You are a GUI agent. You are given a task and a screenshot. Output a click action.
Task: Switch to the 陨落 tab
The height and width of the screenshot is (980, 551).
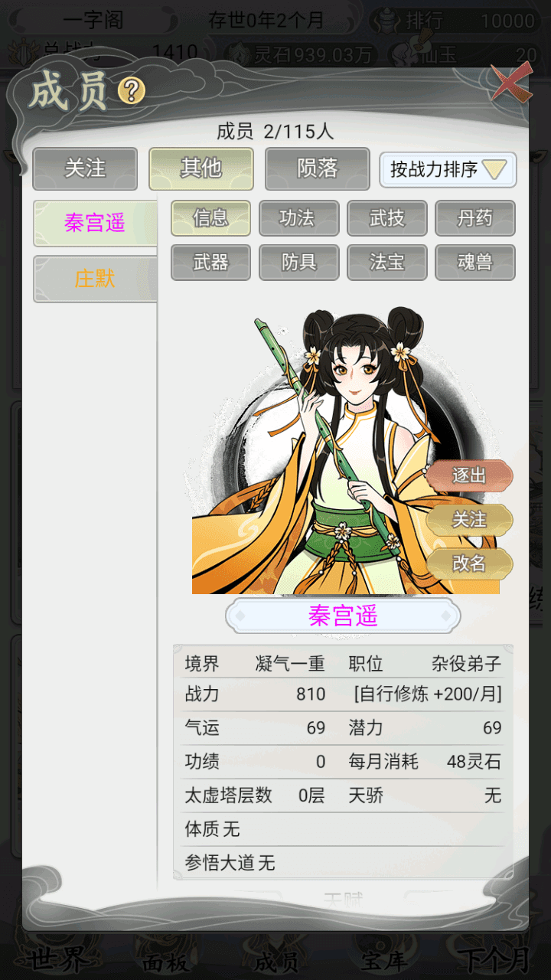pos(318,168)
